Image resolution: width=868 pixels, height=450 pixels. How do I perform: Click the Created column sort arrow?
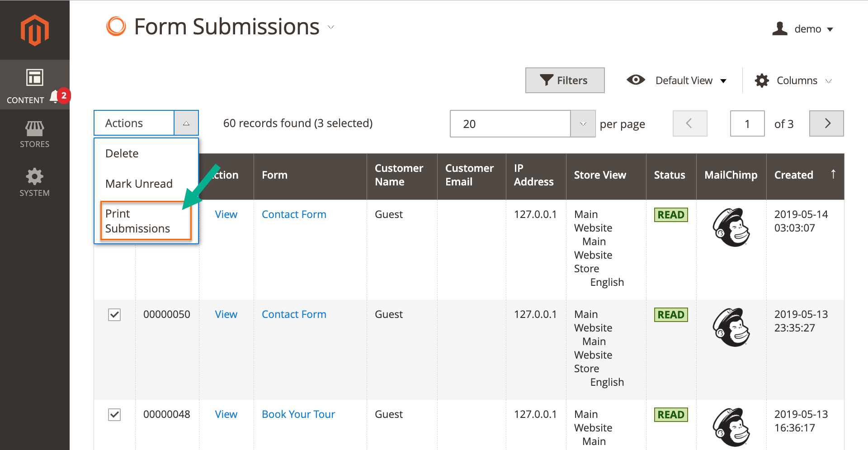(833, 174)
